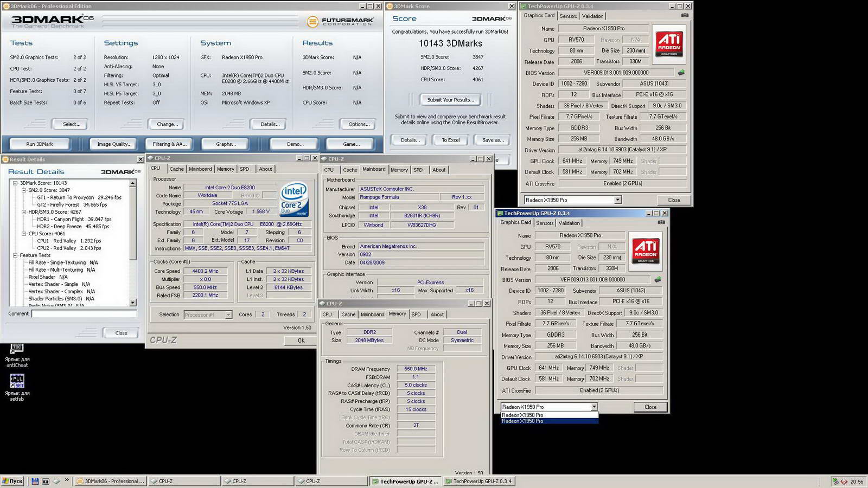
Task: Switch to Validation tab in lower GPU-Z window
Action: 569,223
